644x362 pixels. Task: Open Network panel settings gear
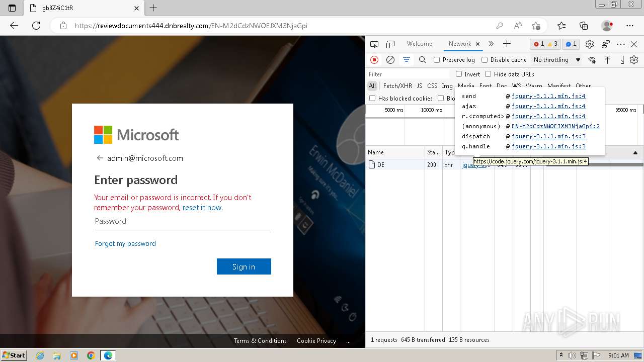[x=634, y=60]
